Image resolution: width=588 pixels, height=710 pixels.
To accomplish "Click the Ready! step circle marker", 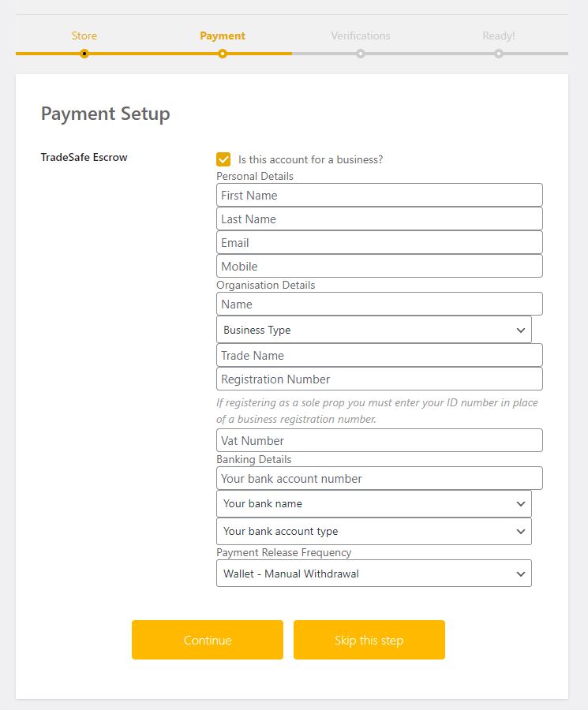I will [x=499, y=54].
